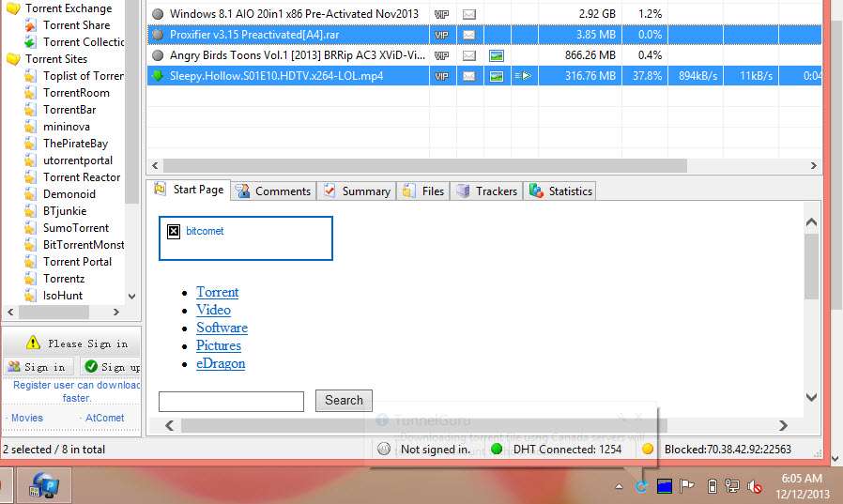
Task: Click the Sign up button
Action: point(111,367)
